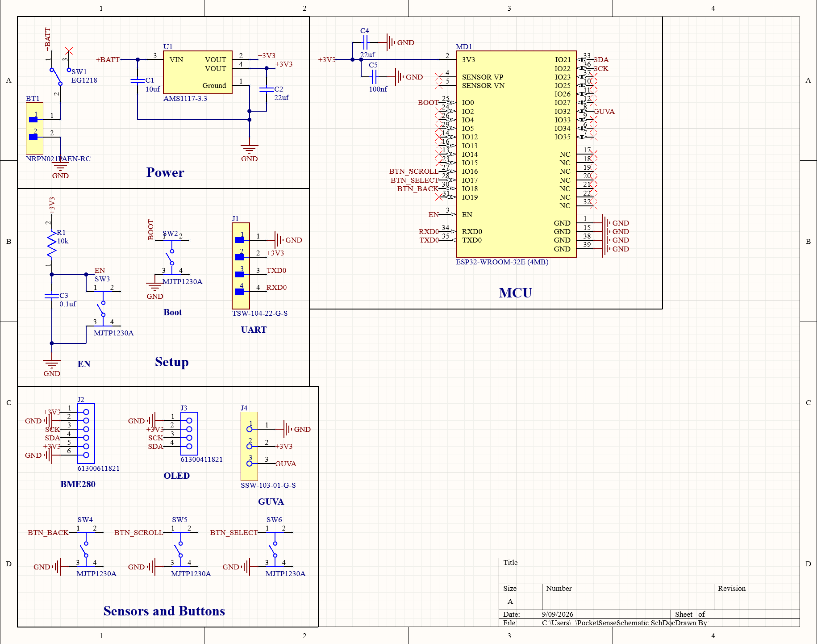
Task: Click the SW4 BTN_BACK pushbutton symbol
Action: (86, 549)
